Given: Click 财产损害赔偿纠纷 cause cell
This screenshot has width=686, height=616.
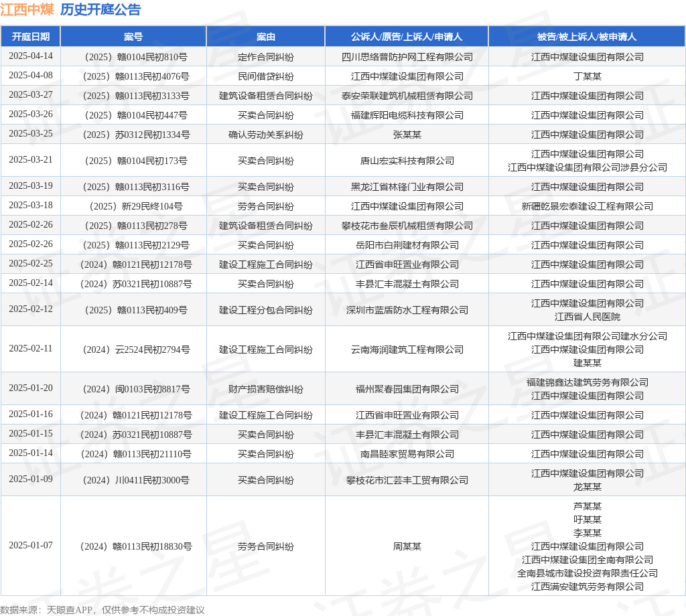Looking at the screenshot, I should pos(265,390).
